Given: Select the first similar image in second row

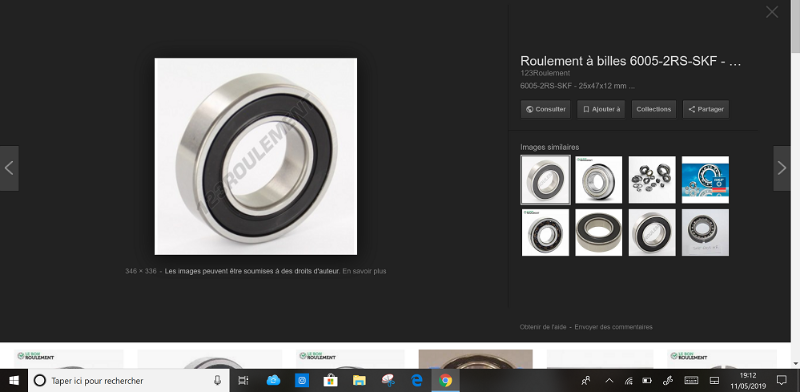Looking at the screenshot, I should click(545, 232).
